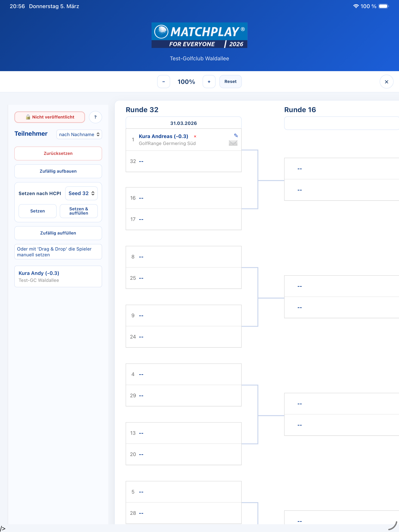Click the empty bracket slot for seed 32

[183, 161]
